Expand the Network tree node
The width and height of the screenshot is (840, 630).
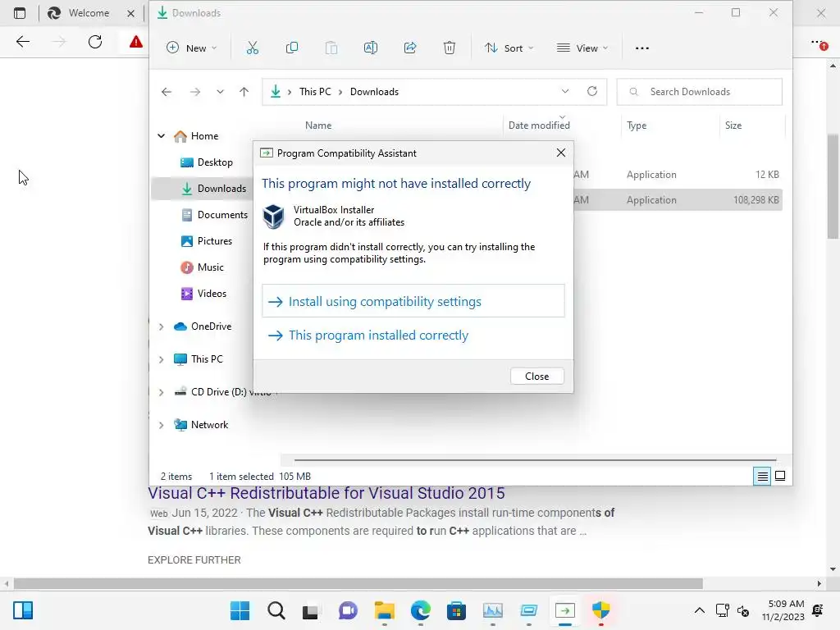click(162, 426)
